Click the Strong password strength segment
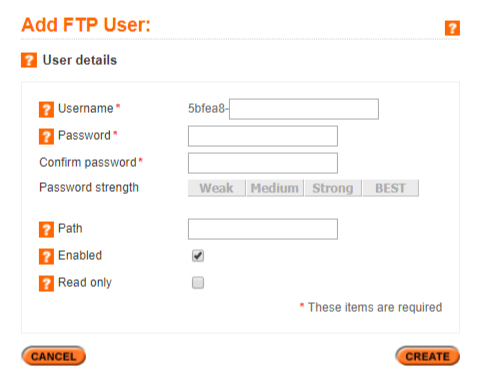 click(x=333, y=188)
